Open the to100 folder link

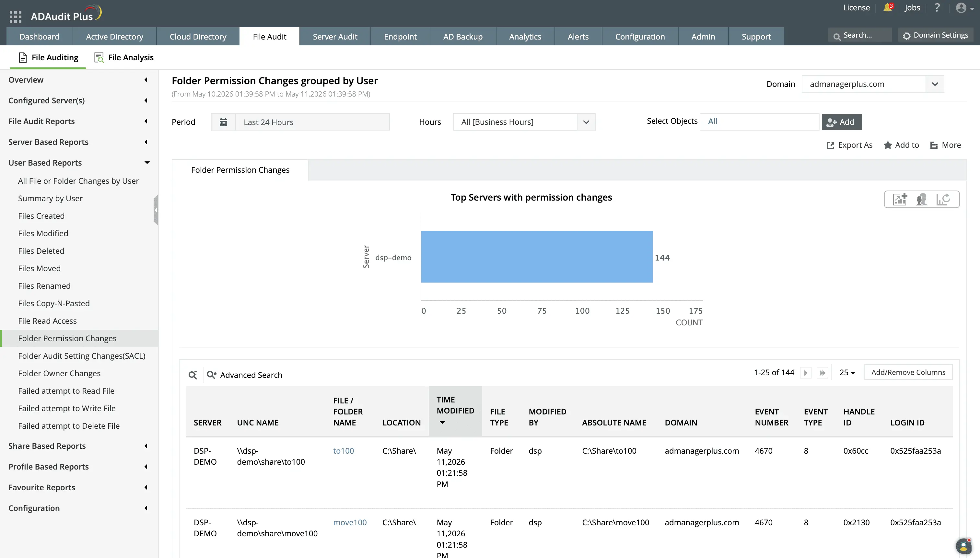pos(344,451)
